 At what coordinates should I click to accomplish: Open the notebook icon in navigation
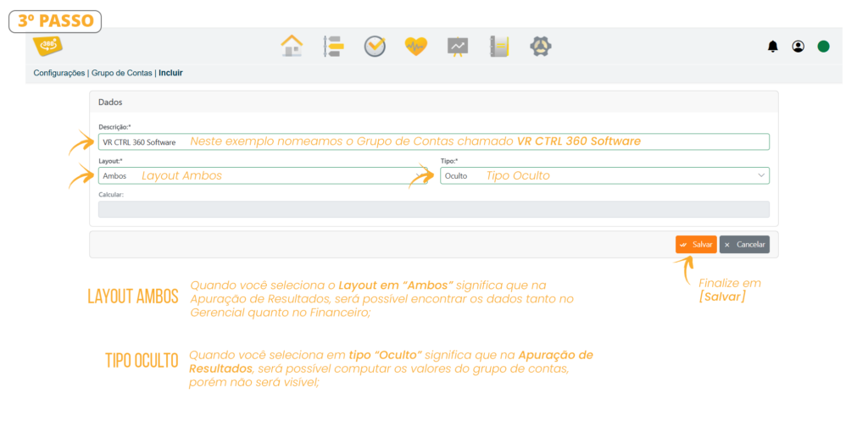(499, 47)
